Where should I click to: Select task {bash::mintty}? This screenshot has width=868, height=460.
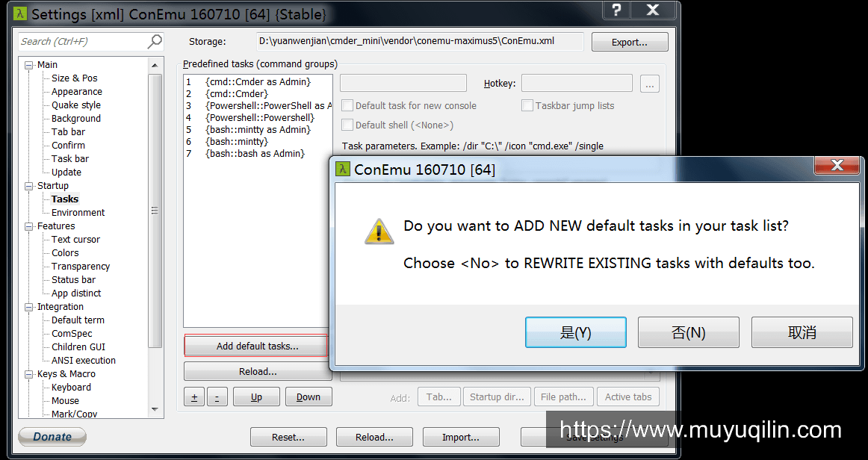258,142
